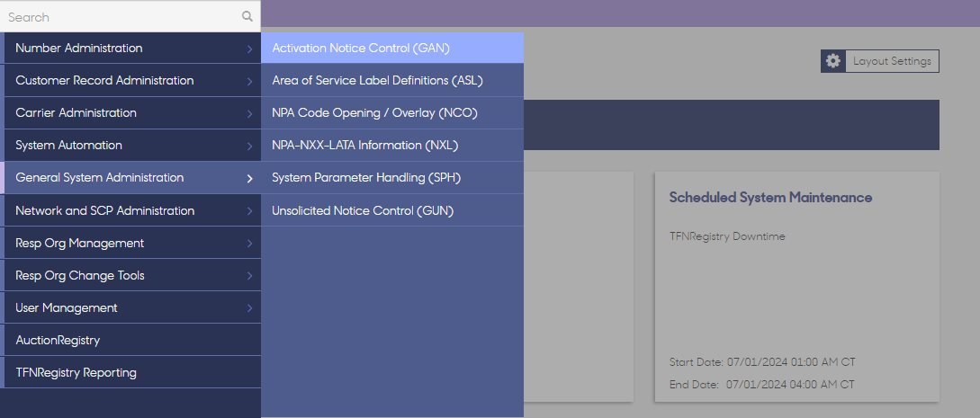Open the System Automation menu
The image size is (980, 418).
tap(130, 146)
